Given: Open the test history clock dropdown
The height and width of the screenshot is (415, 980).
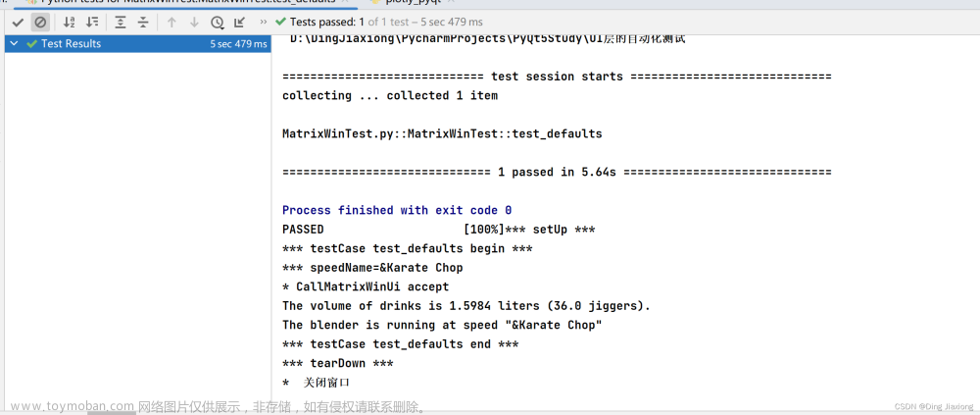Looking at the screenshot, I should pos(217,23).
